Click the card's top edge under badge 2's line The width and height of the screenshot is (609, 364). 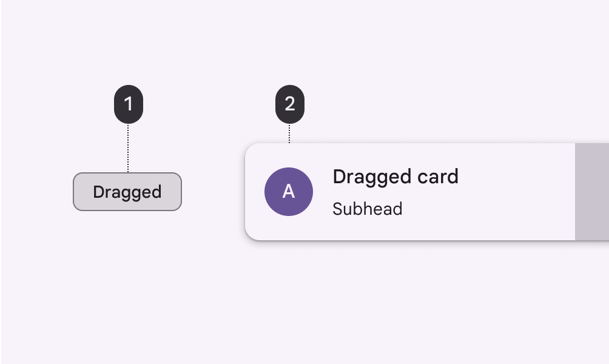290,144
